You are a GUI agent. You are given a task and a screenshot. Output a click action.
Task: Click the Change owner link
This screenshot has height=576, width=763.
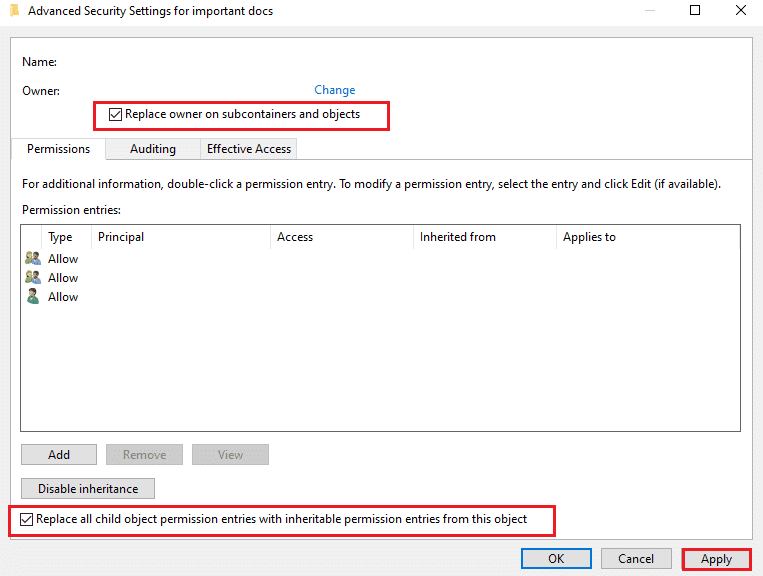(334, 90)
